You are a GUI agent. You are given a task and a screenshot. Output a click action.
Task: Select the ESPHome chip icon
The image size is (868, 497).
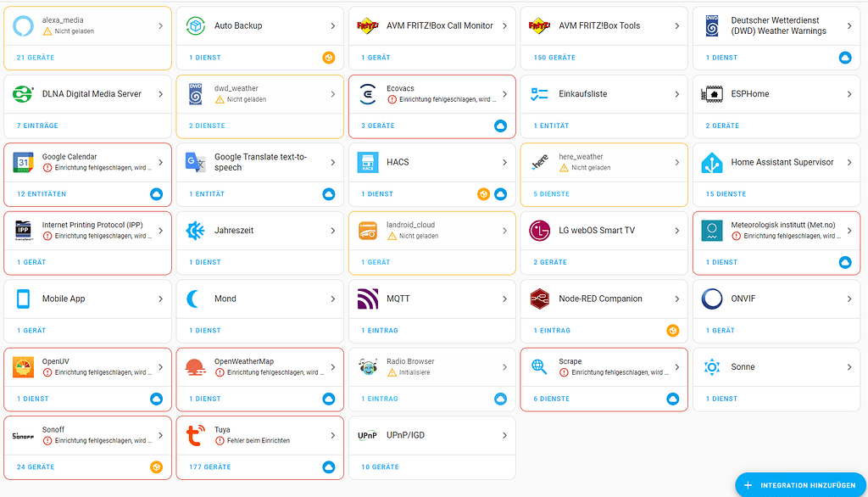713,93
